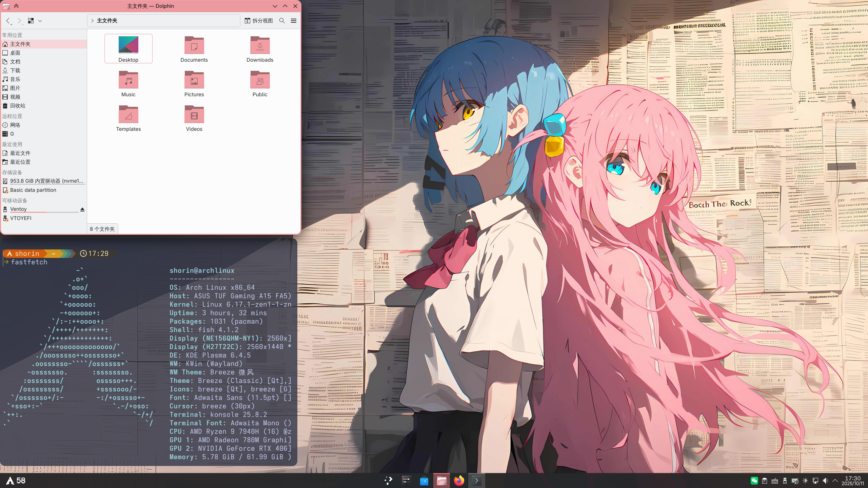Open the VTOYEFI removable device
The width and height of the screenshot is (868, 488).
44,218
